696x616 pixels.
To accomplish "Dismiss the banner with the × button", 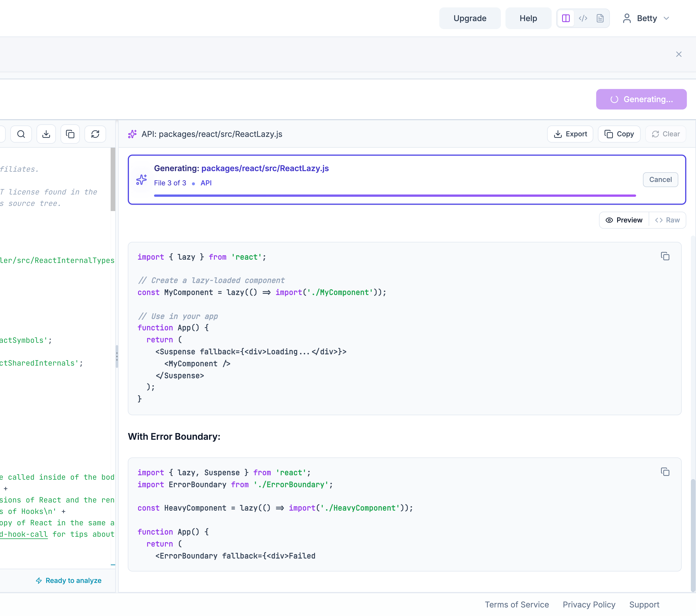I will 678,54.
